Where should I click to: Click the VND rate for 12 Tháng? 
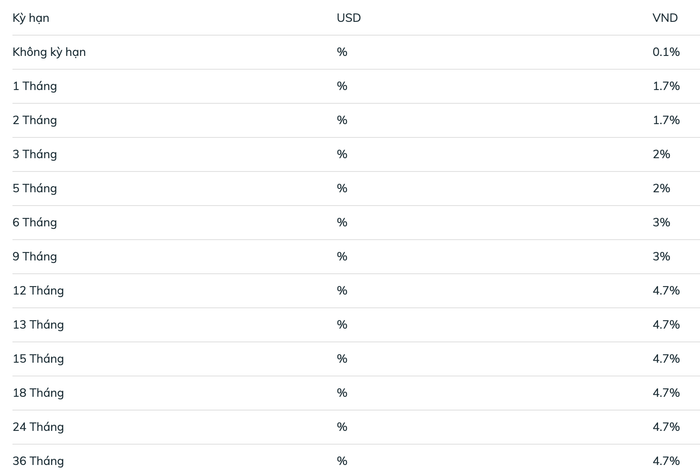point(666,290)
